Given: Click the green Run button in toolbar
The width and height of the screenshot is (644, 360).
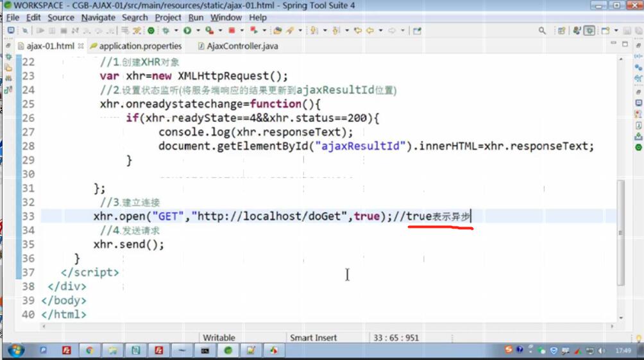Looking at the screenshot, I should pyautogui.click(x=187, y=30).
